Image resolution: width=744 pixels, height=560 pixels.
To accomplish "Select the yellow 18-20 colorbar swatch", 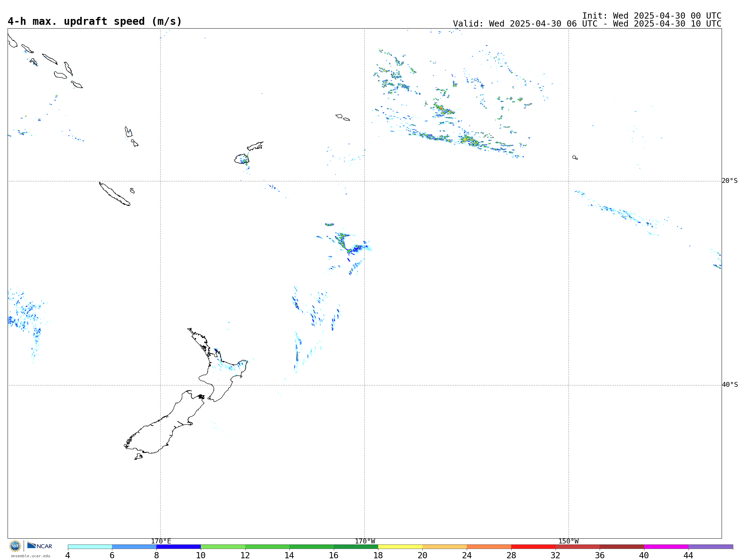I will pos(400,547).
